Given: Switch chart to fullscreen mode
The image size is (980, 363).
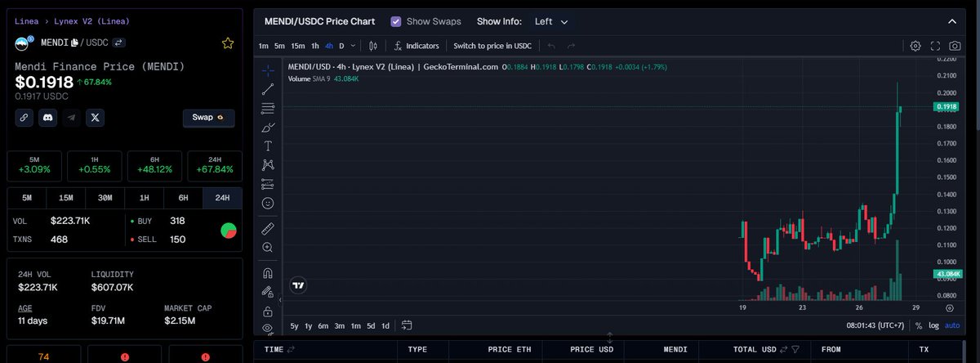Looking at the screenshot, I should coord(935,46).
